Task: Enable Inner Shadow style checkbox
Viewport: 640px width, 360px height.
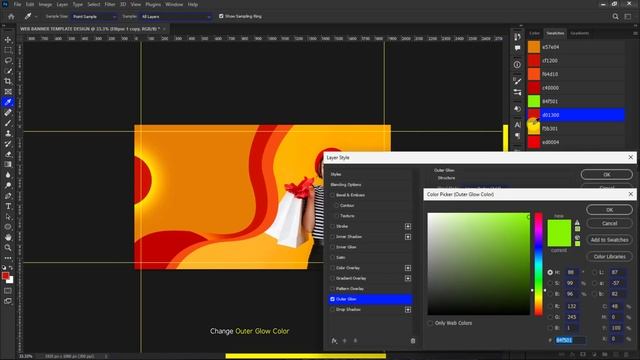Action: click(332, 237)
